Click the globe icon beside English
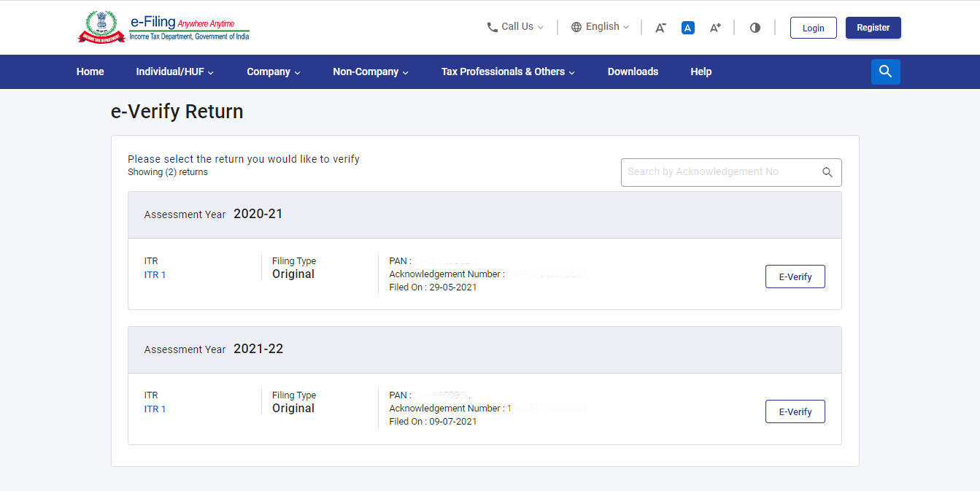 [576, 26]
